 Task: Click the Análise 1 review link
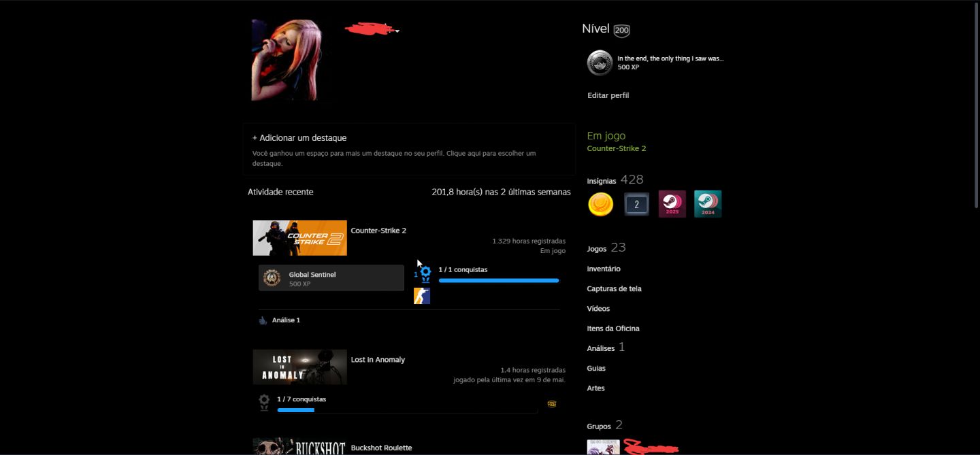[x=286, y=320]
